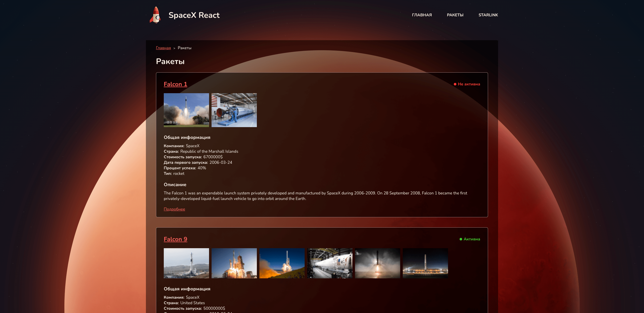
Task: Click the Описание heading
Action: point(175,185)
